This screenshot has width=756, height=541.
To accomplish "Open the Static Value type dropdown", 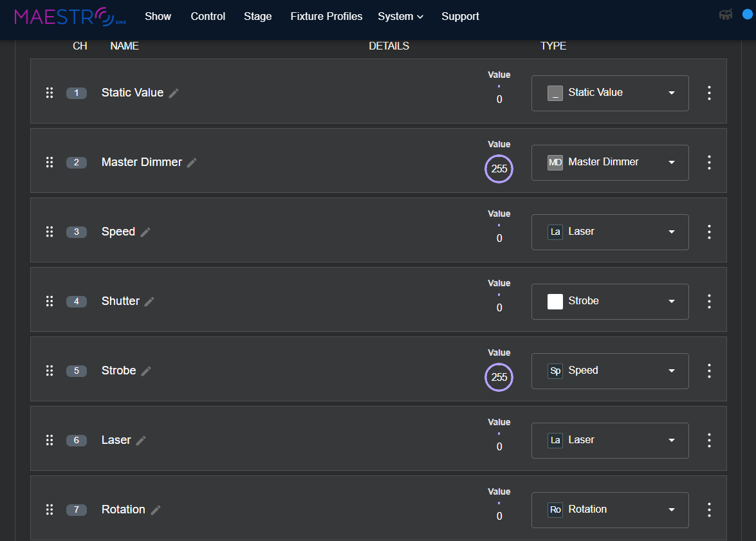I will pos(610,93).
